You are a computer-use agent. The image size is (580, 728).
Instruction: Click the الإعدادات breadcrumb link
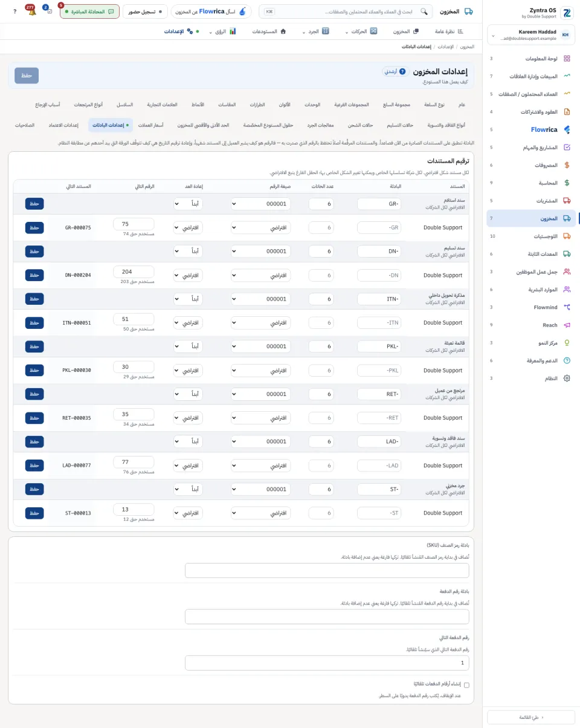point(445,47)
